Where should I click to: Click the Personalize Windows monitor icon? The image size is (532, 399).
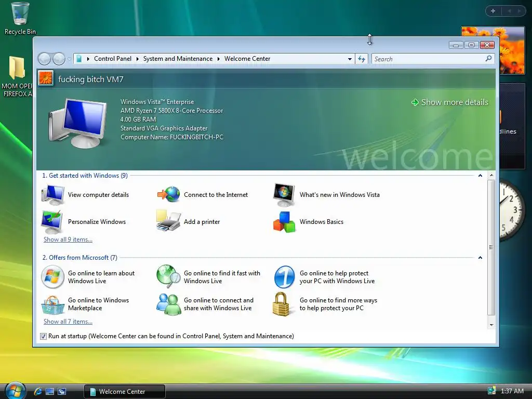pyautogui.click(x=52, y=222)
